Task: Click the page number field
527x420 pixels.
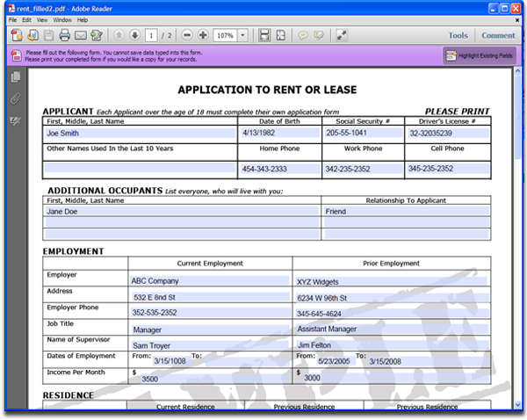Action: click(151, 35)
